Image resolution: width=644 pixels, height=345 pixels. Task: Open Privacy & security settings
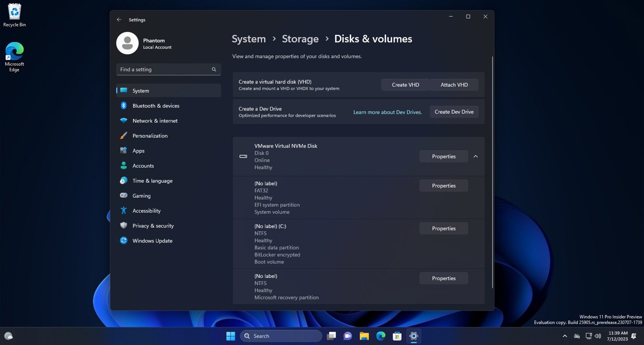[x=153, y=226]
